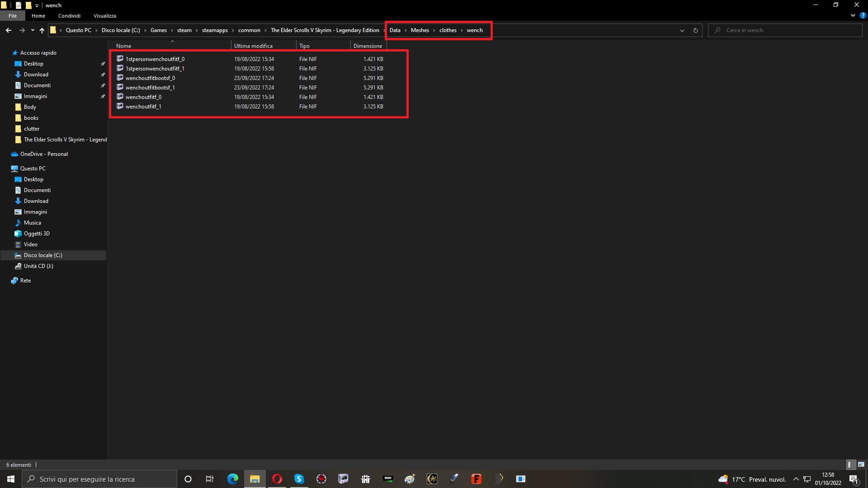Sort files by Dimensione column header
This screenshot has height=488, width=868.
[x=368, y=46]
